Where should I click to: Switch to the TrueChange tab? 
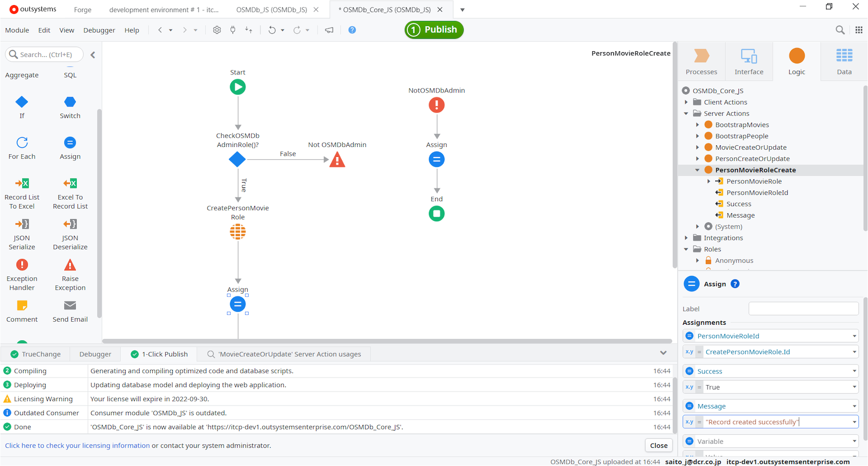tap(35, 354)
